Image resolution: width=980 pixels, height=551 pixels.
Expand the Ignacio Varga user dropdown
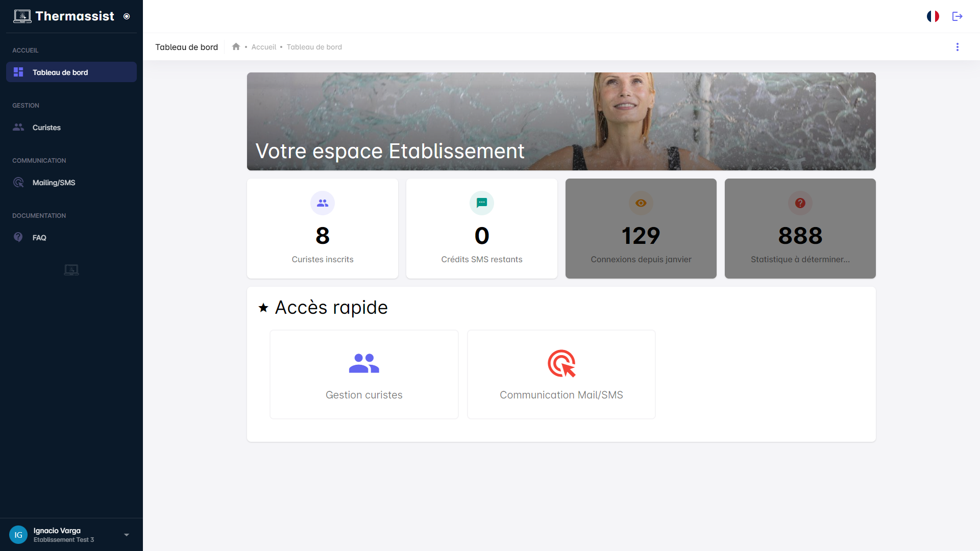(126, 535)
